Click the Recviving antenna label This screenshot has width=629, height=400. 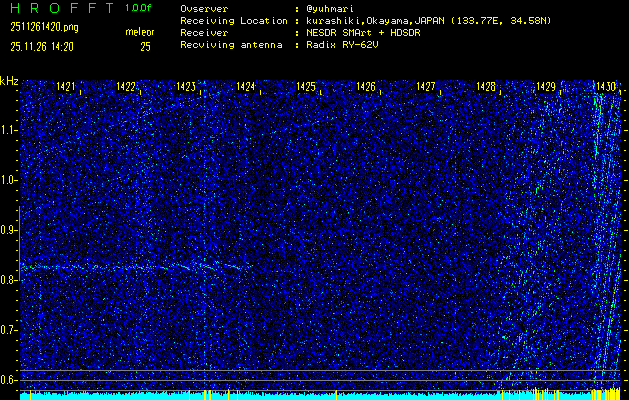tap(231, 45)
